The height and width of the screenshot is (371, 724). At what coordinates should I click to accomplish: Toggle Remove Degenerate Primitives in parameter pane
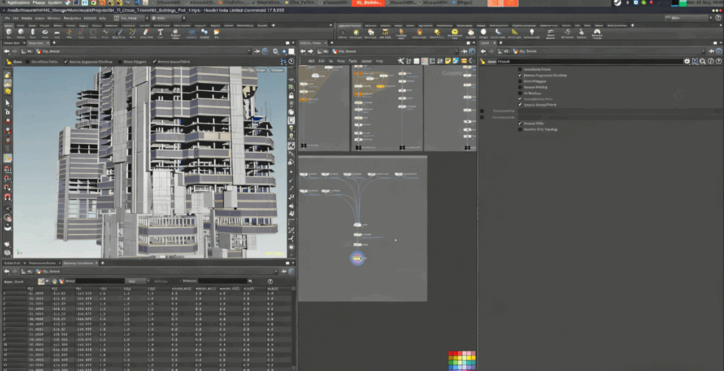pyautogui.click(x=520, y=75)
